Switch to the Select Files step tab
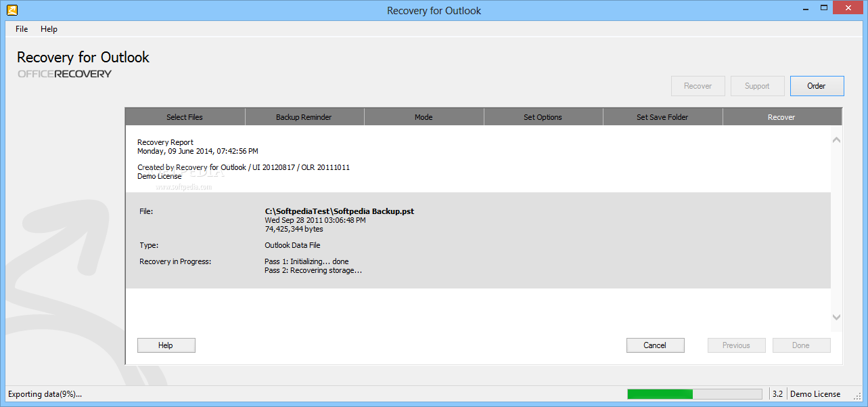Screen dimensions: 868x407 (185, 117)
